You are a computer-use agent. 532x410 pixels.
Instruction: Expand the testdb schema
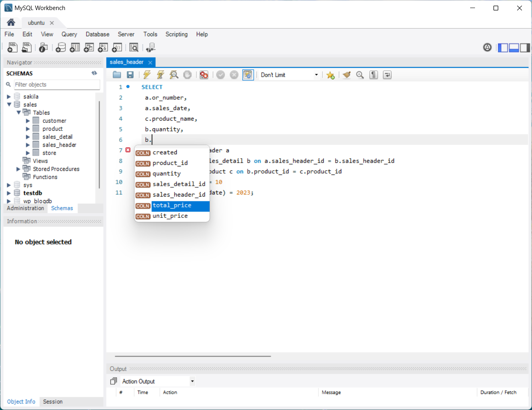click(9, 193)
